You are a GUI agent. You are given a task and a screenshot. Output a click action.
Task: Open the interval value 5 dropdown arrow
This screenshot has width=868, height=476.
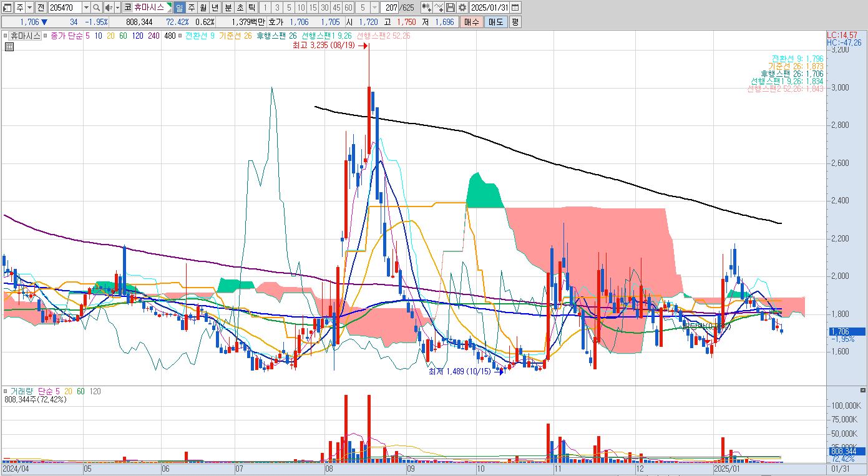(x=374, y=7)
